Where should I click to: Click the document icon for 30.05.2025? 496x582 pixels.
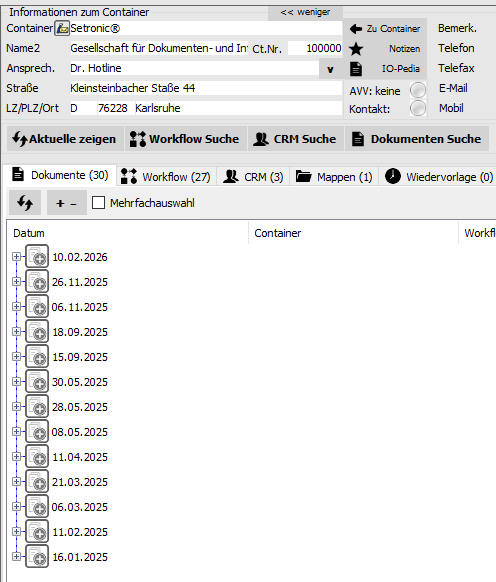(x=37, y=381)
